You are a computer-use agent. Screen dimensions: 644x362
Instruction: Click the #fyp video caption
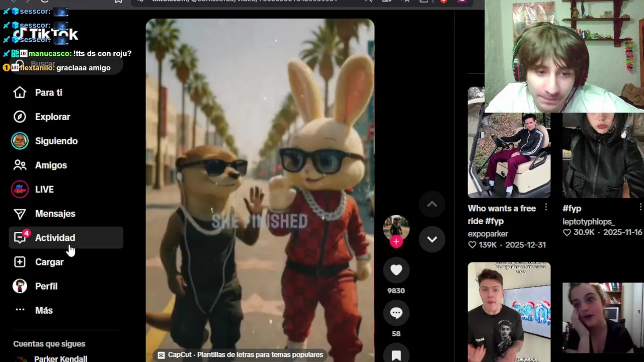[572, 208]
